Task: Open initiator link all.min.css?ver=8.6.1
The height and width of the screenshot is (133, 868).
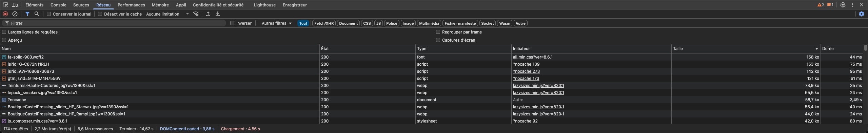Action: pos(533,57)
